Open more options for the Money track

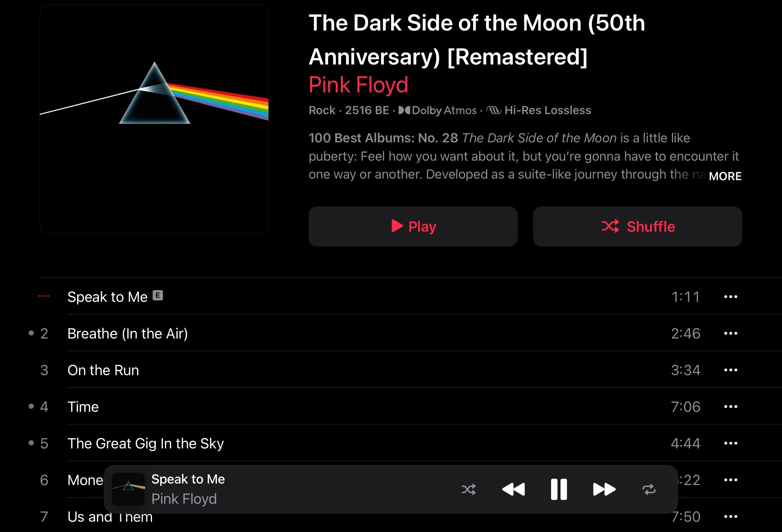(730, 480)
